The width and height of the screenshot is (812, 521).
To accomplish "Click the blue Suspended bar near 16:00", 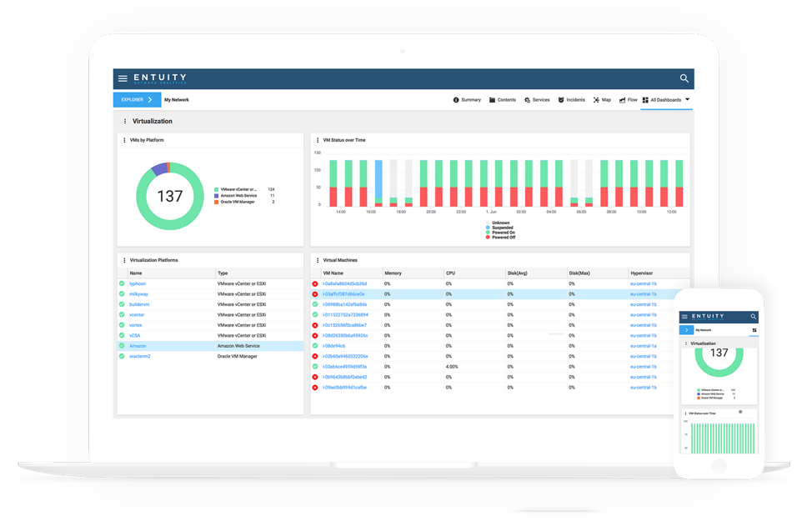I will [x=378, y=179].
